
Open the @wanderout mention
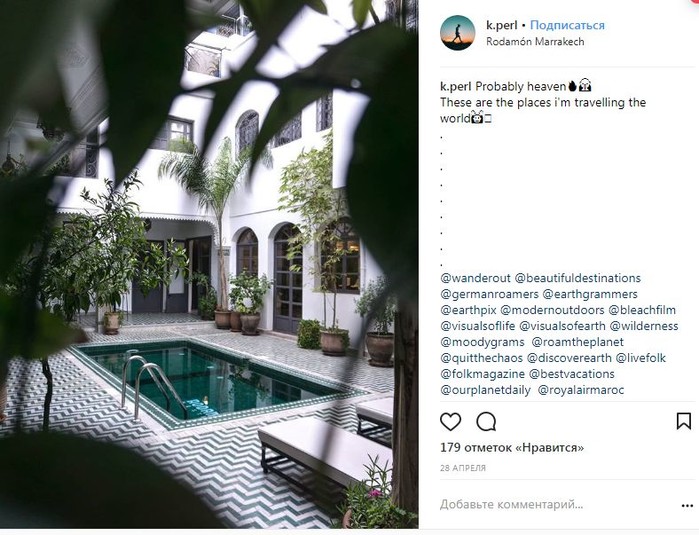pyautogui.click(x=475, y=278)
